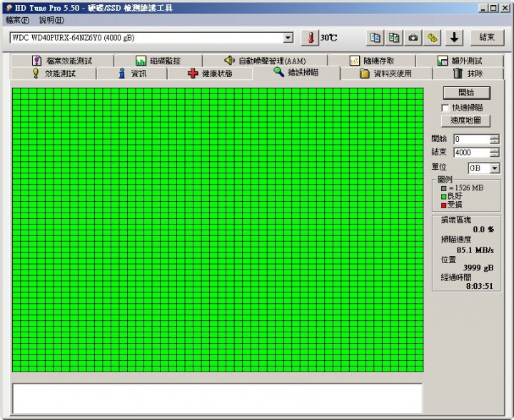
Task: Click the temperature thermometer icon
Action: (x=310, y=38)
